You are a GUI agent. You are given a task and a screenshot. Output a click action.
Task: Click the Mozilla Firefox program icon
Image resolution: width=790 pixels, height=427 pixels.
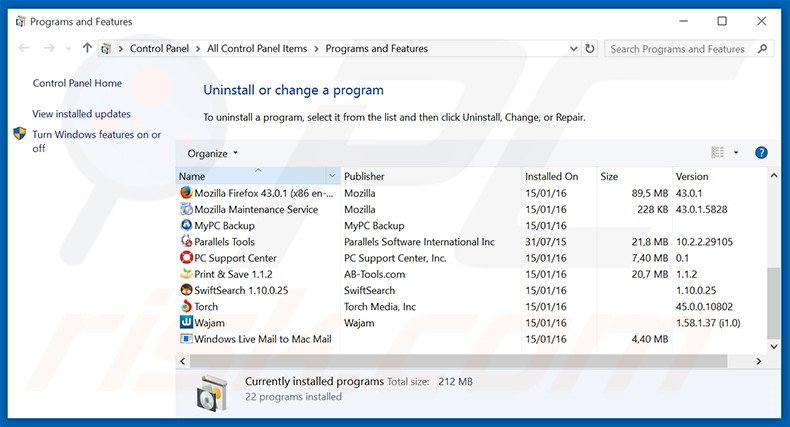[x=186, y=192]
